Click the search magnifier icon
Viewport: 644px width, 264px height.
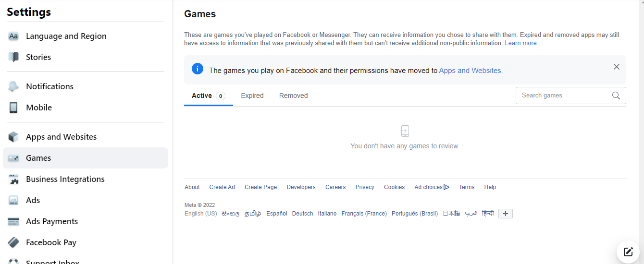(616, 96)
